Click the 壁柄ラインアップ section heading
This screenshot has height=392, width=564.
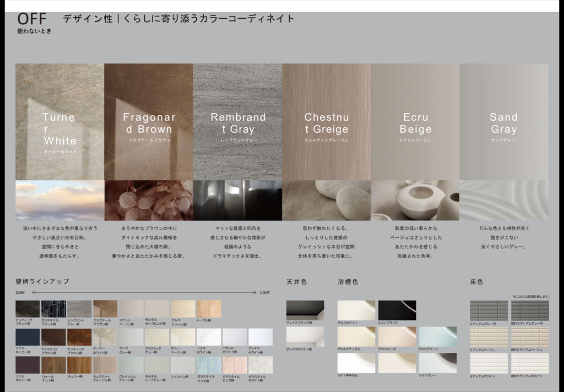[42, 281]
